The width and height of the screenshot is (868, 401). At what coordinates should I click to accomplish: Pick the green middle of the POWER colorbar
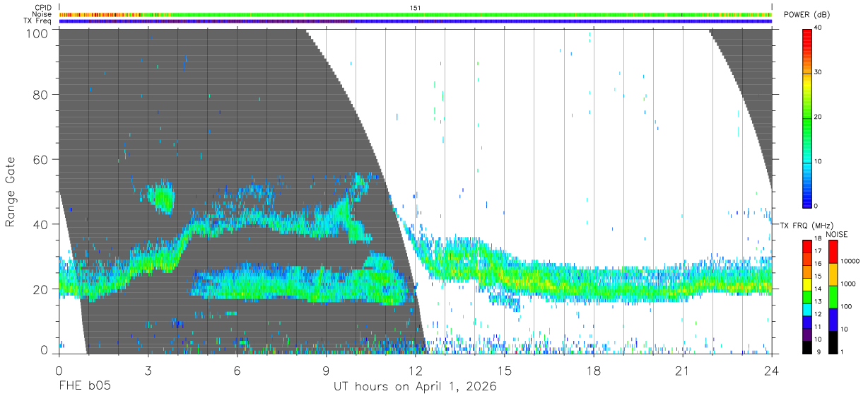tap(807, 117)
